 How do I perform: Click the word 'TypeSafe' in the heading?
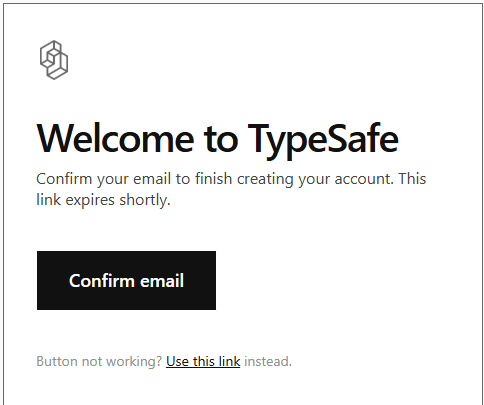[323, 141]
